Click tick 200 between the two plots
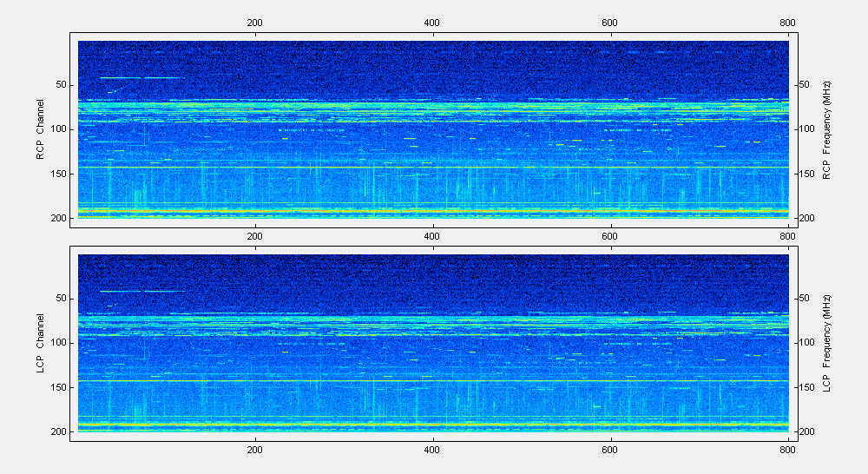 coord(254,236)
